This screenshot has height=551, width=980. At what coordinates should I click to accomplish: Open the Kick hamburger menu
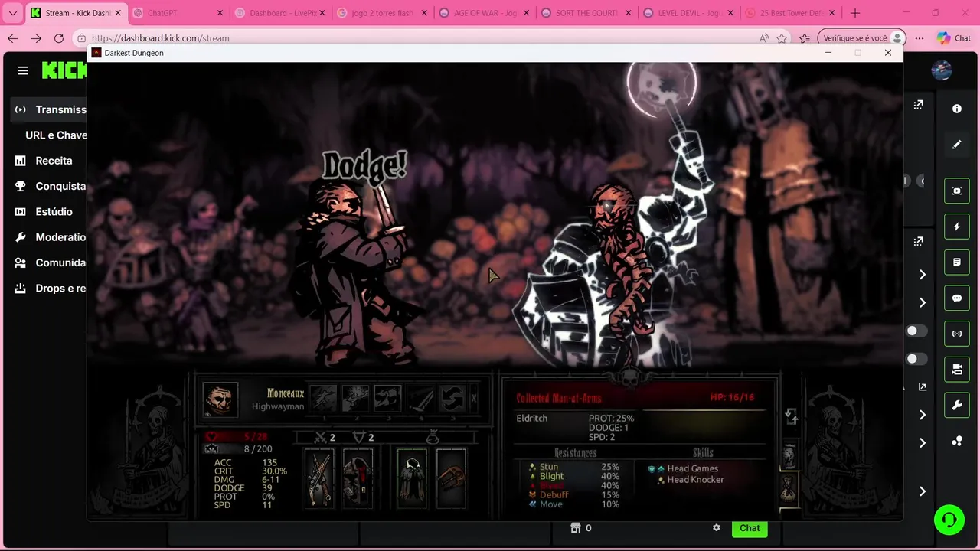pos(23,70)
